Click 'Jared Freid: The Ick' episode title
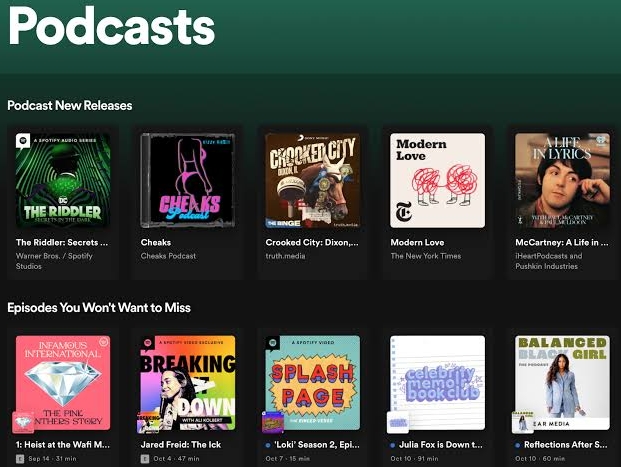This screenshot has height=467, width=621. click(181, 445)
